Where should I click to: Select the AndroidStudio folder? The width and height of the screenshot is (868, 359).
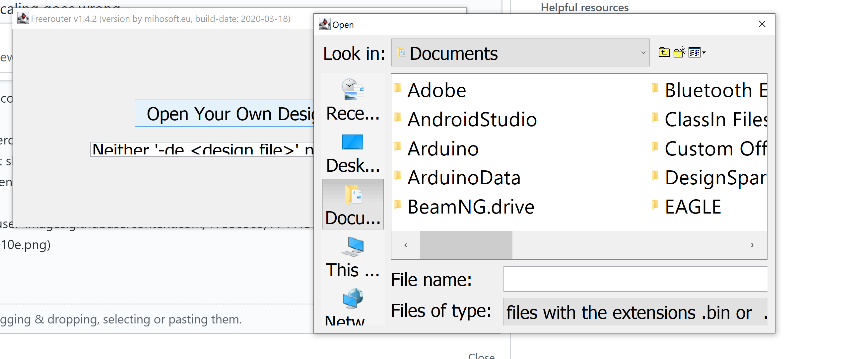tap(472, 120)
